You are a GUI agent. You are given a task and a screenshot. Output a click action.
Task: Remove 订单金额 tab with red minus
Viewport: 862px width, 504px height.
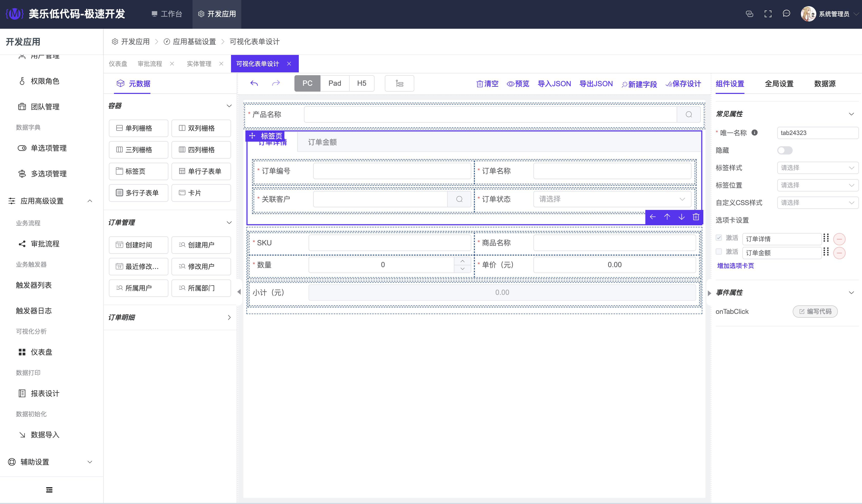pyautogui.click(x=839, y=253)
